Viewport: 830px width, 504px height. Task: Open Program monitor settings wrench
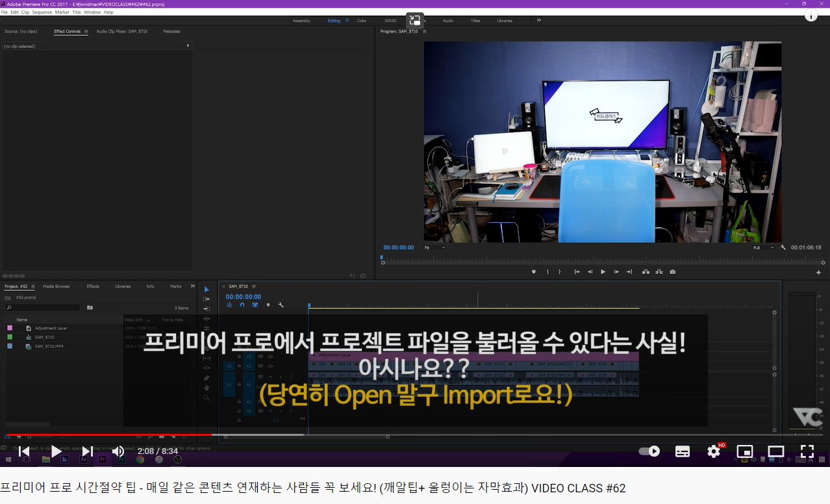[783, 247]
